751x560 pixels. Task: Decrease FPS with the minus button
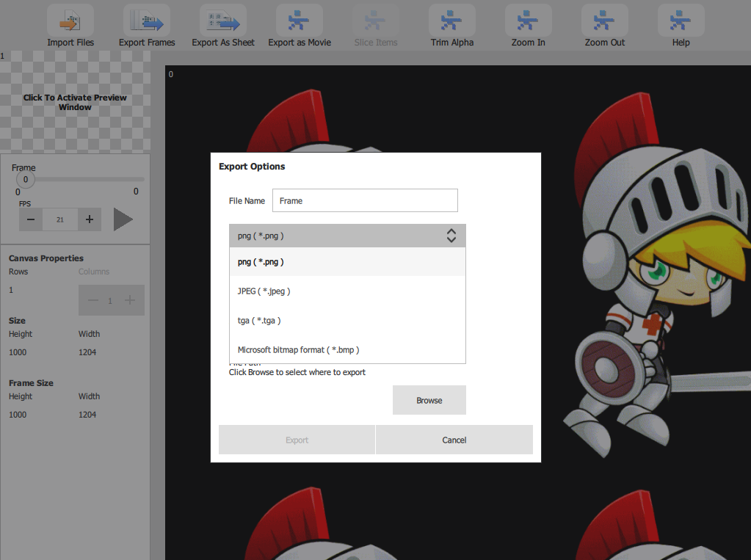coord(31,219)
